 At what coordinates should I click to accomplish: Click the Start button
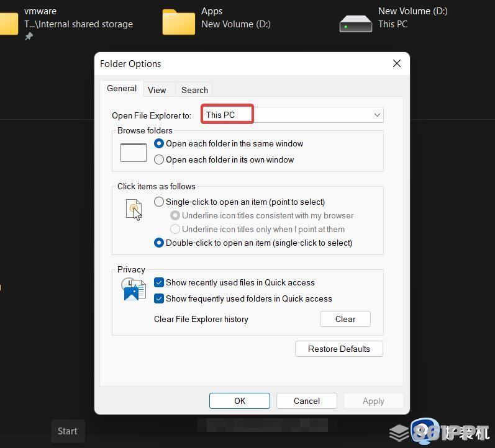(x=68, y=431)
